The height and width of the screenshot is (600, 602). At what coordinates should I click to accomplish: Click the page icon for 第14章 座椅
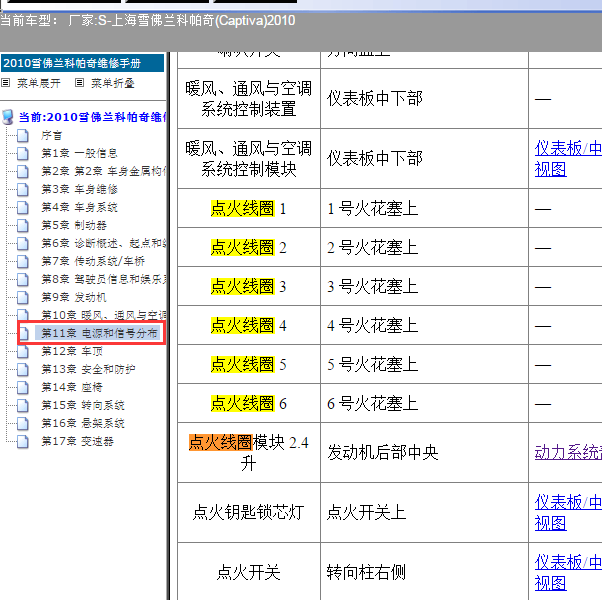(23, 387)
